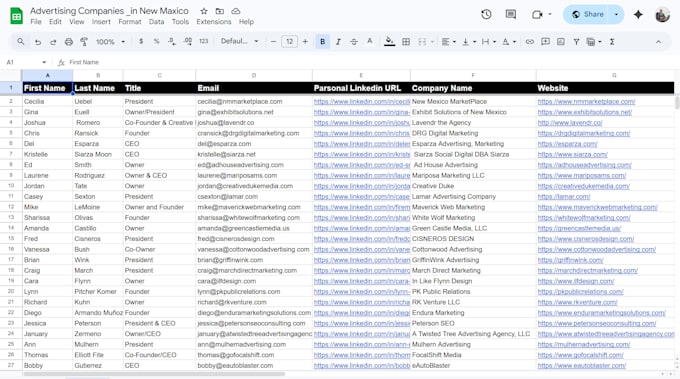Open Gemini sparkle assistant

(638, 14)
